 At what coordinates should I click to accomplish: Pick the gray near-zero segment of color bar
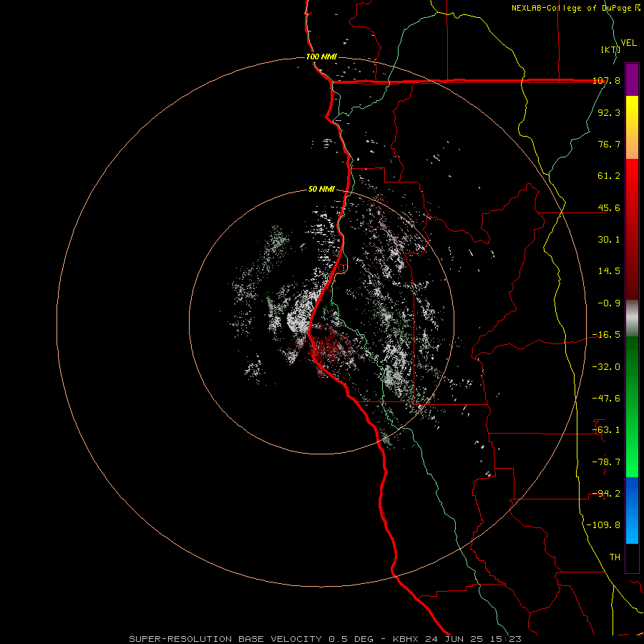632,318
